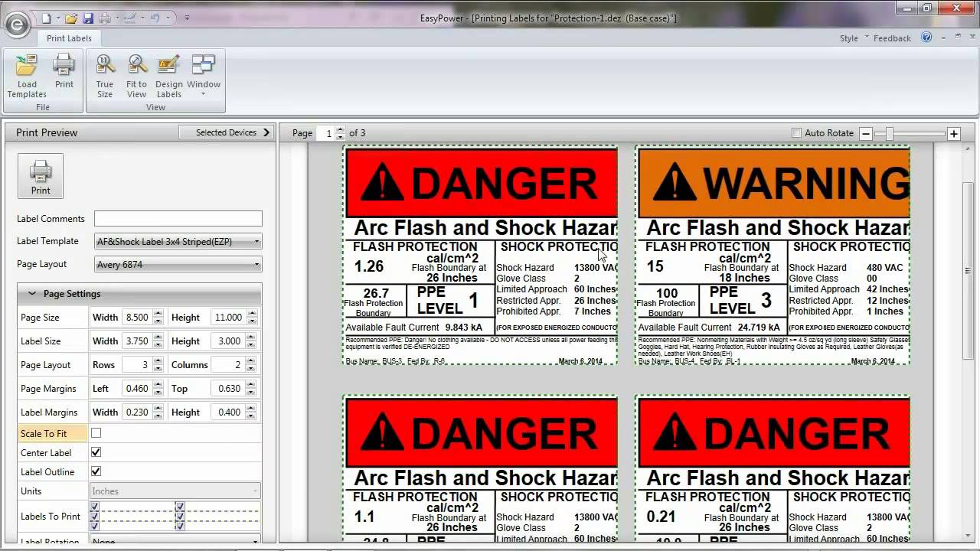Image resolution: width=980 pixels, height=551 pixels.
Task: Select the True Size view tool
Action: pyautogui.click(x=105, y=77)
